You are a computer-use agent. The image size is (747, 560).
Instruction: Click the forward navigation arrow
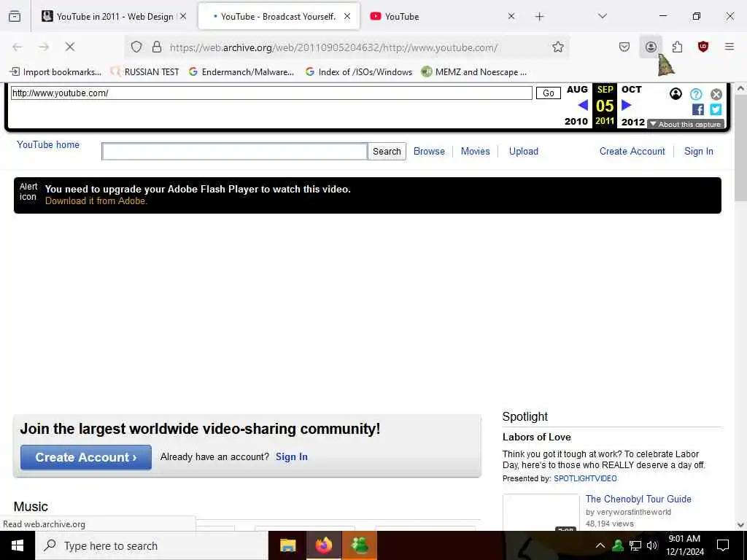pyautogui.click(x=44, y=47)
